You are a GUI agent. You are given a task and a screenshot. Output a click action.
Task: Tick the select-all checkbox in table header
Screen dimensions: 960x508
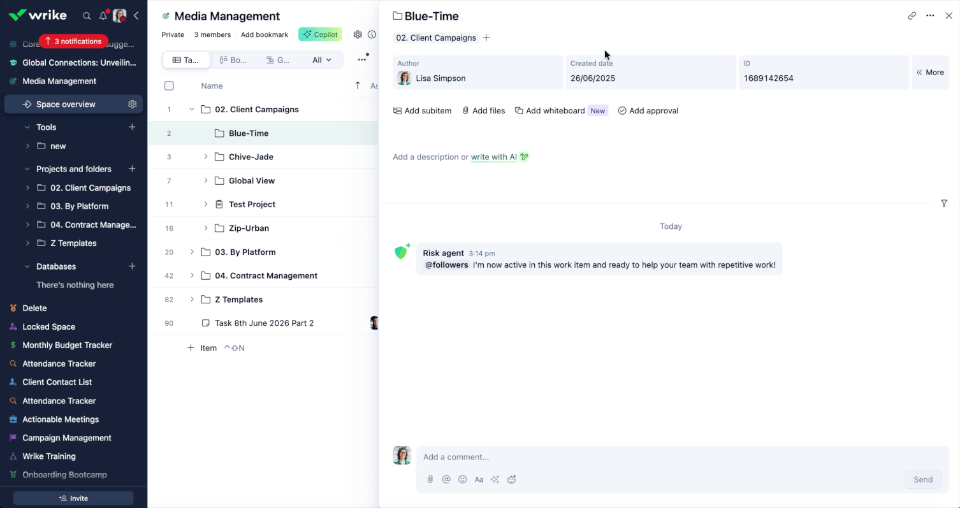(x=169, y=86)
